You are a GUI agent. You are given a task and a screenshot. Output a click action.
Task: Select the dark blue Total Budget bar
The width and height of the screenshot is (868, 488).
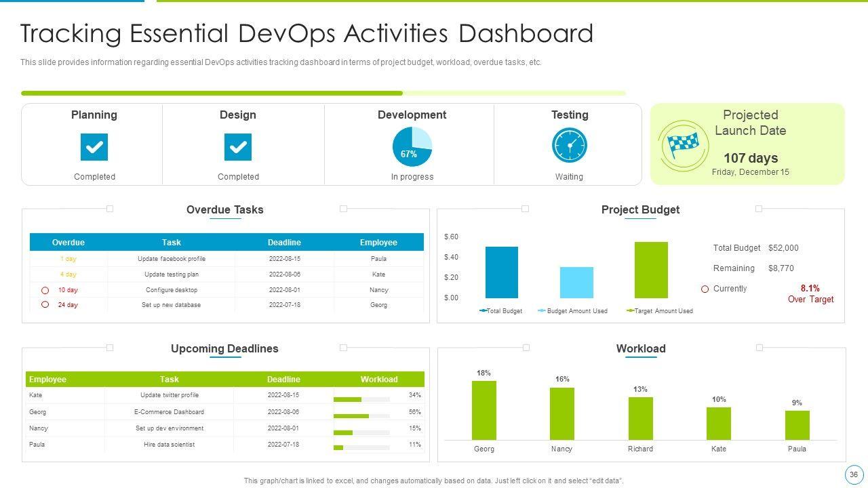tap(502, 272)
